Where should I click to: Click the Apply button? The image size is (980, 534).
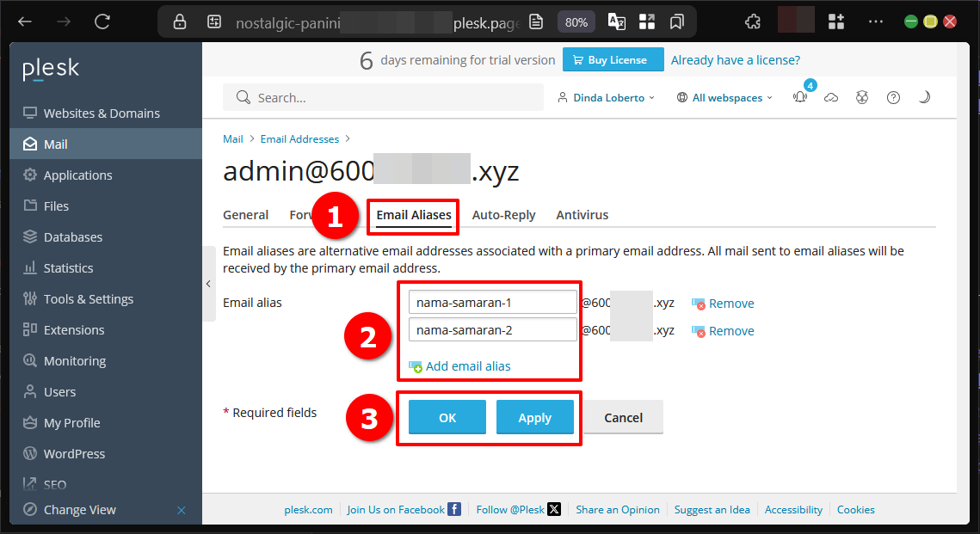(534, 417)
